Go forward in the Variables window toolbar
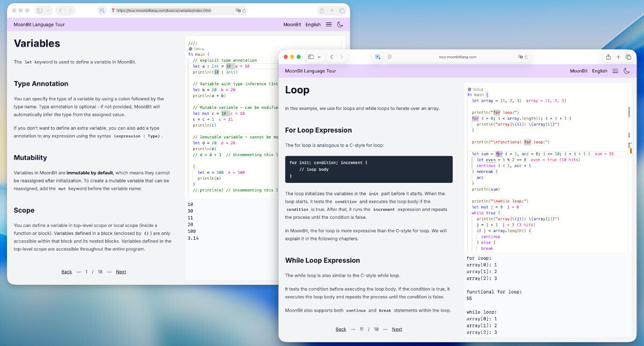This screenshot has height=346, width=644. [x=71, y=10]
